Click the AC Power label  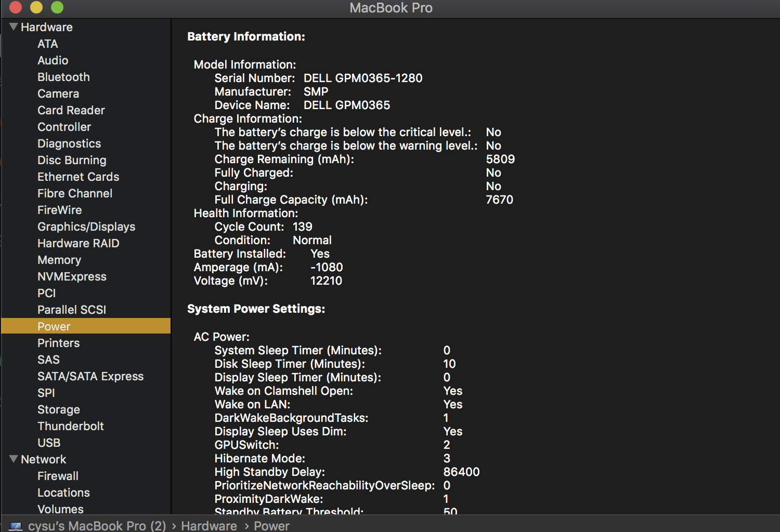click(x=222, y=337)
